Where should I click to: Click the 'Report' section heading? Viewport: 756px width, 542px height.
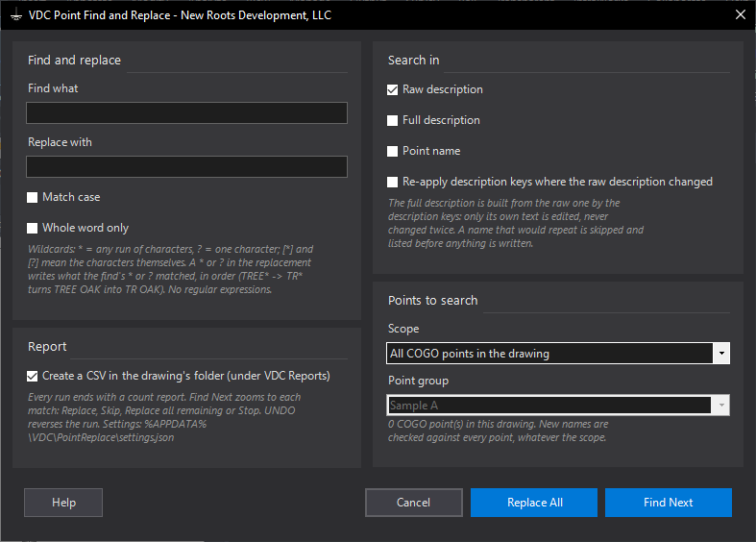click(x=47, y=347)
